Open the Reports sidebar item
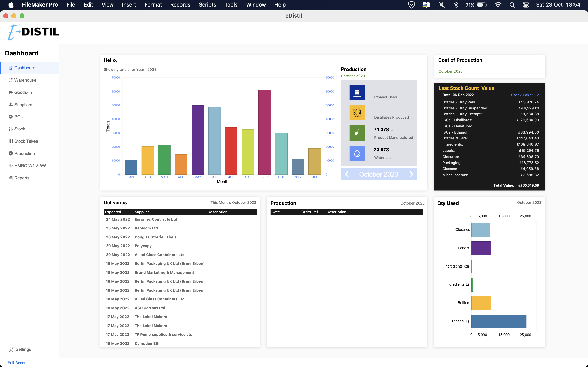This screenshot has height=367, width=588. [22, 178]
